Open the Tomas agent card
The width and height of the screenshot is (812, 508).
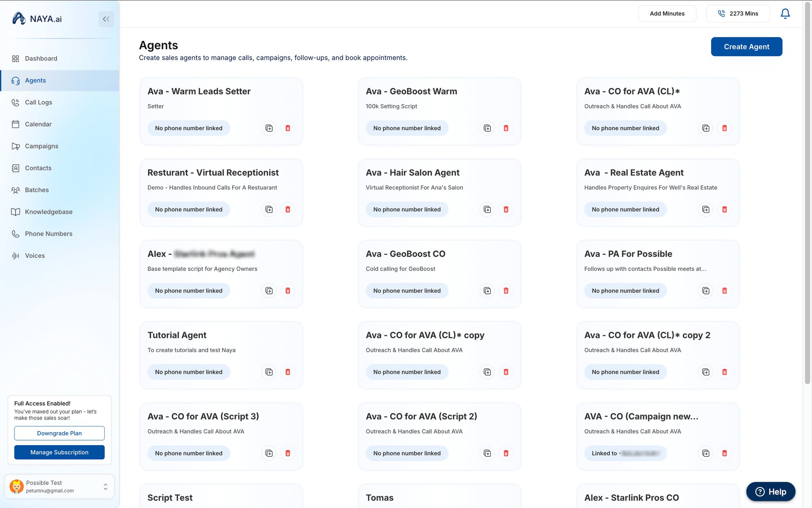pyautogui.click(x=439, y=496)
